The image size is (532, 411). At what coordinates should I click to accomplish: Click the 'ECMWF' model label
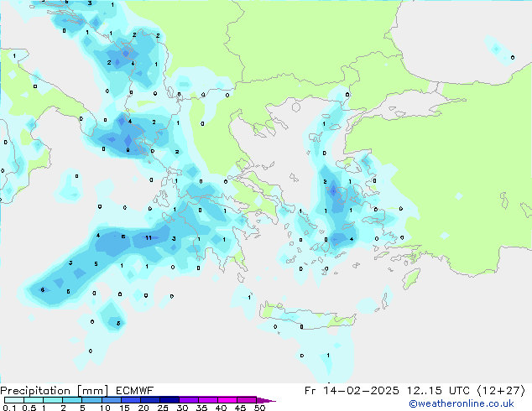[x=135, y=391]
